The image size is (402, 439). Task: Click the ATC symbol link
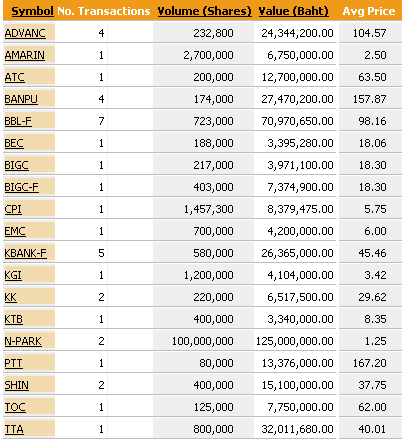[14, 77]
